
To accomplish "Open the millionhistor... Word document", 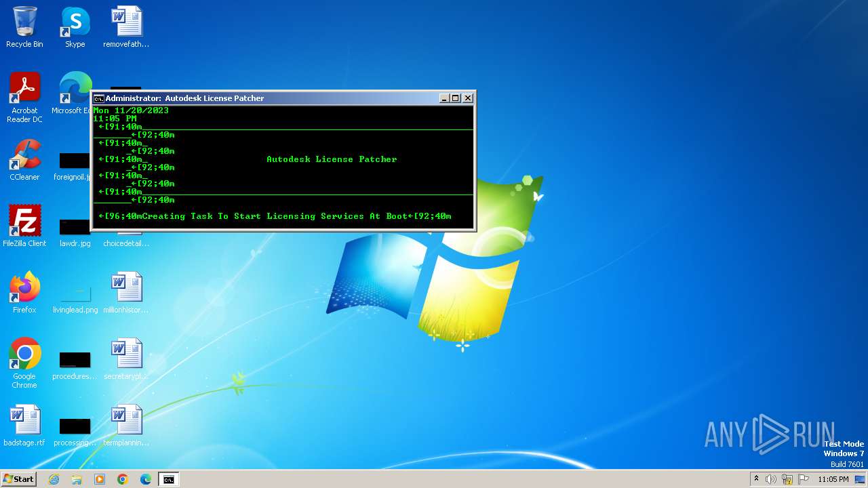I will pos(126,293).
